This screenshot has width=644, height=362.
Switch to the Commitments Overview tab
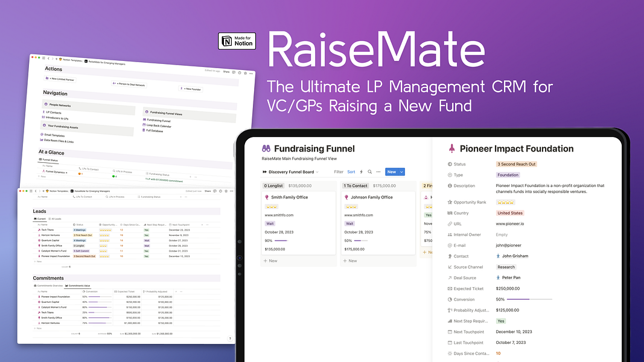48,285
